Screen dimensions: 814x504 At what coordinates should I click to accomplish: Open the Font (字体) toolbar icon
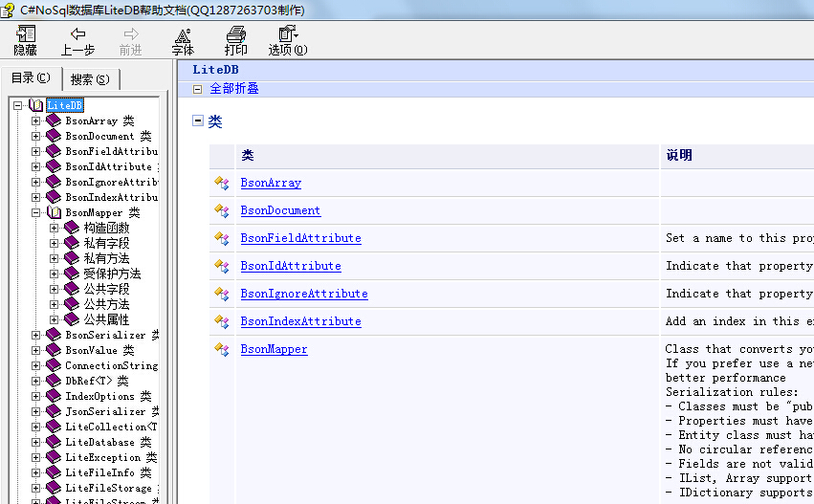point(183,34)
